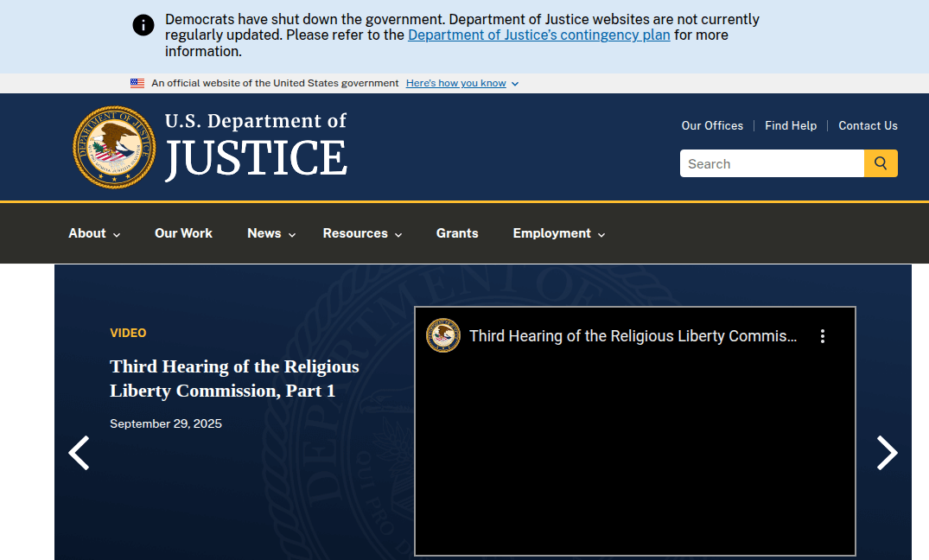The image size is (929, 560).
Task: Focus the Search input field
Action: (x=772, y=163)
